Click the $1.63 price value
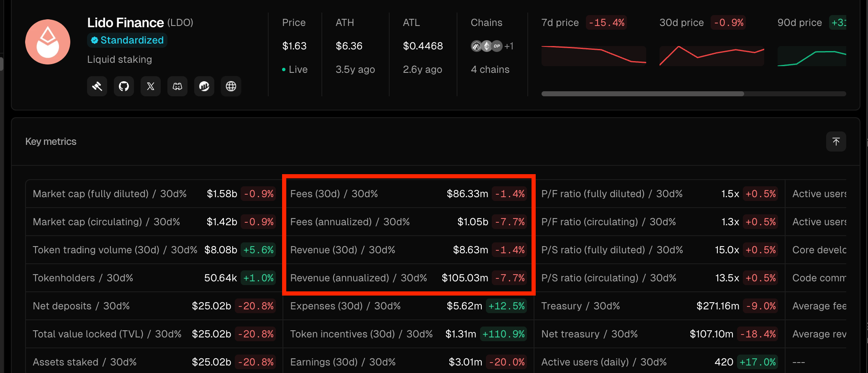This screenshot has width=868, height=373. click(x=294, y=46)
